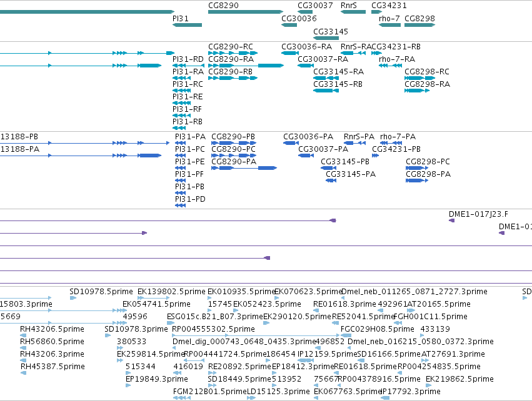532x401 pixels.
Task: Click transcript label CG8290-RC
Action: [231, 47]
